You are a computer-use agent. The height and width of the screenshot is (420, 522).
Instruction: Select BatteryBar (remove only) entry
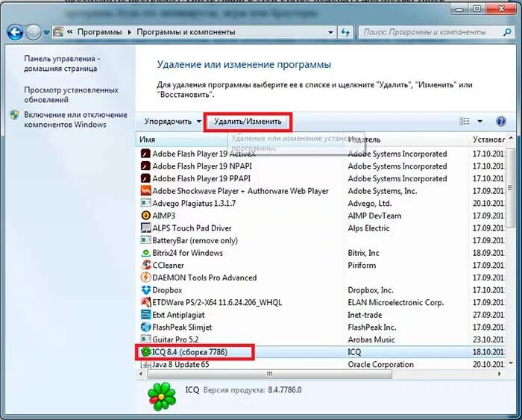195,240
